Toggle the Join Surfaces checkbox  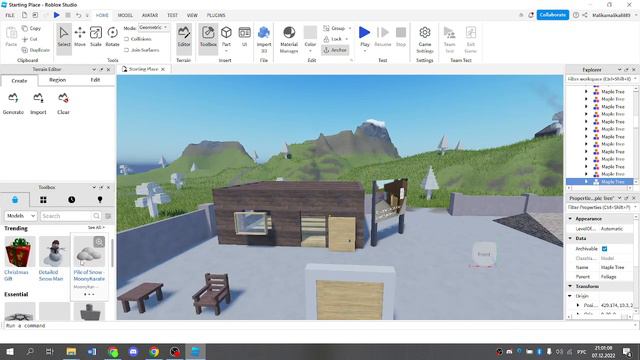pos(127,50)
